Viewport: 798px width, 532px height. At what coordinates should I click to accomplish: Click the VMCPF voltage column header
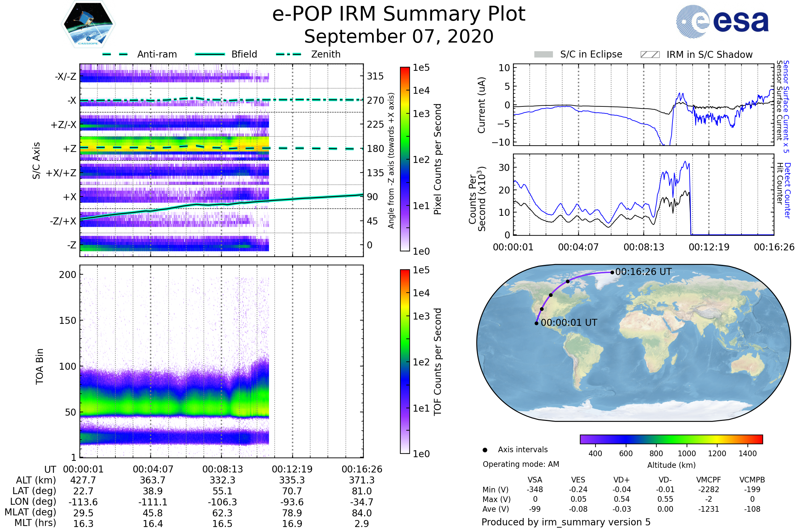tap(709, 480)
